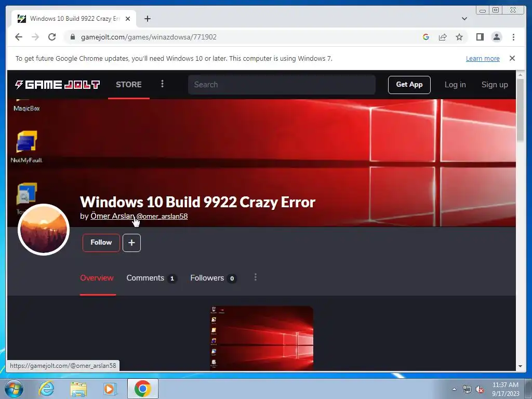The height and width of the screenshot is (399, 532).
Task: Open tab row more-options dots
Action: pyautogui.click(x=256, y=277)
